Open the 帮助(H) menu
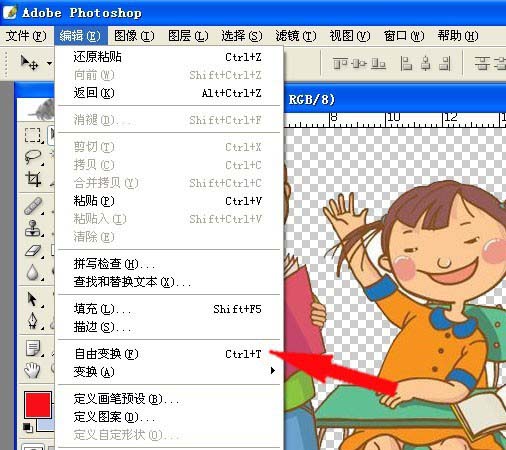Screen dimensions: 506x450 click(x=458, y=36)
